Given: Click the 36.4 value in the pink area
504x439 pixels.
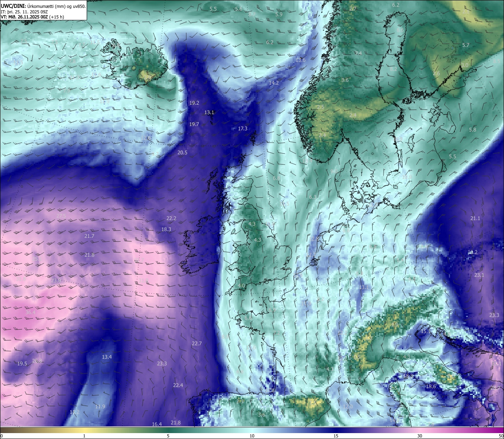Looking at the screenshot, I should (30, 312).
